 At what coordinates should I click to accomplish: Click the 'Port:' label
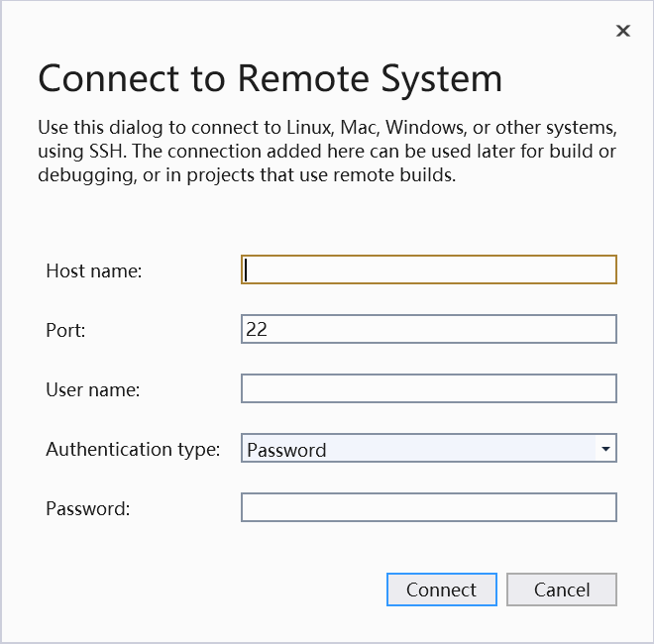[x=65, y=330]
